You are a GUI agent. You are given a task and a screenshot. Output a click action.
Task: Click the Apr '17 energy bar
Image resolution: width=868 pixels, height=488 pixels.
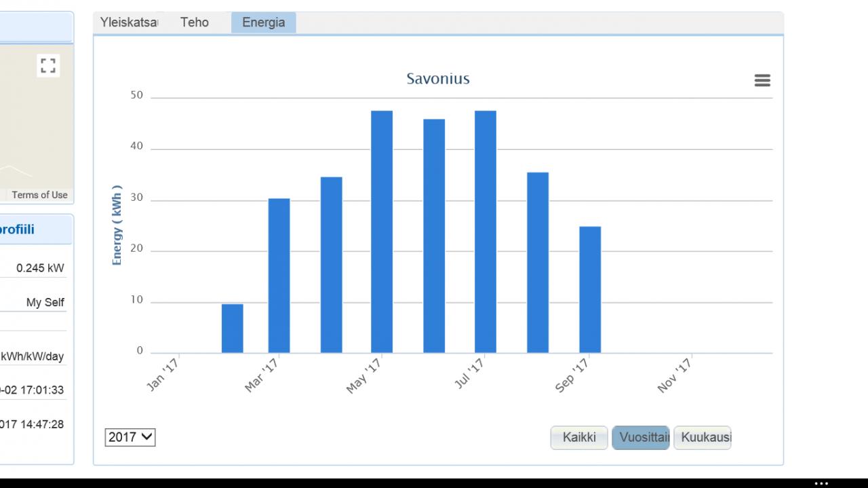pos(332,265)
